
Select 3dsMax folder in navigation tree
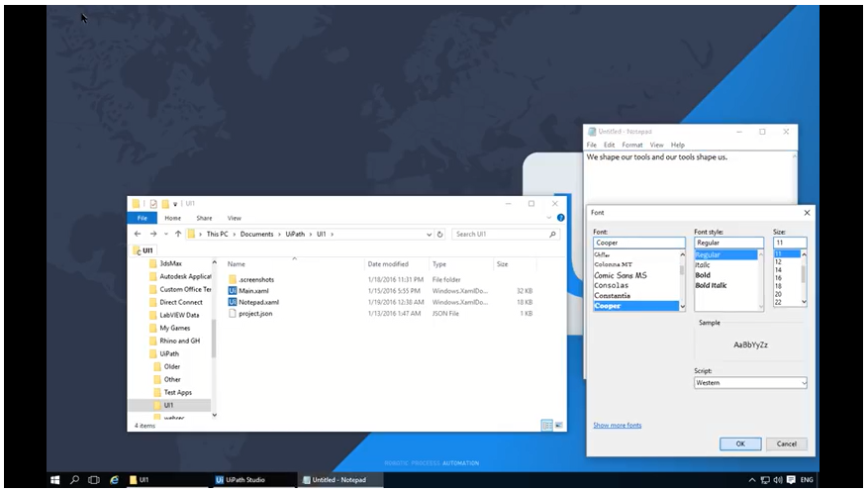(x=170, y=263)
